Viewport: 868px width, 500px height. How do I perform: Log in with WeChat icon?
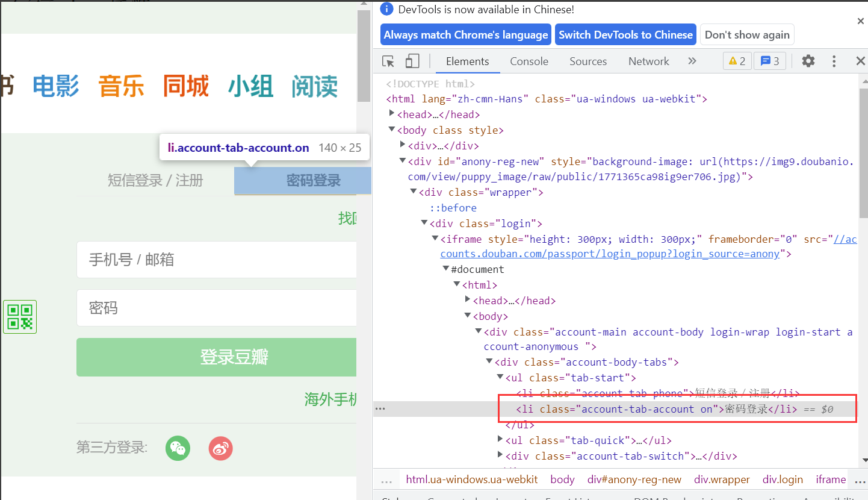click(178, 448)
